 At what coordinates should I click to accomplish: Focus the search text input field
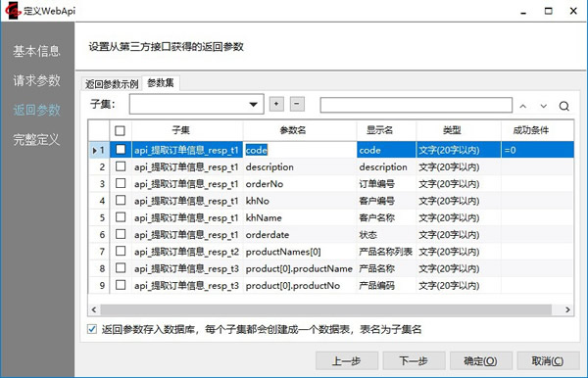point(416,105)
